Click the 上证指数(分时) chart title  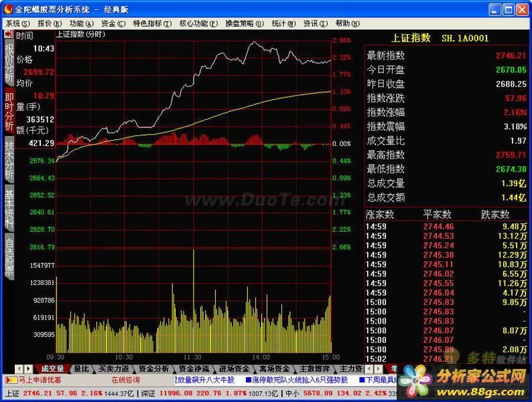point(81,34)
